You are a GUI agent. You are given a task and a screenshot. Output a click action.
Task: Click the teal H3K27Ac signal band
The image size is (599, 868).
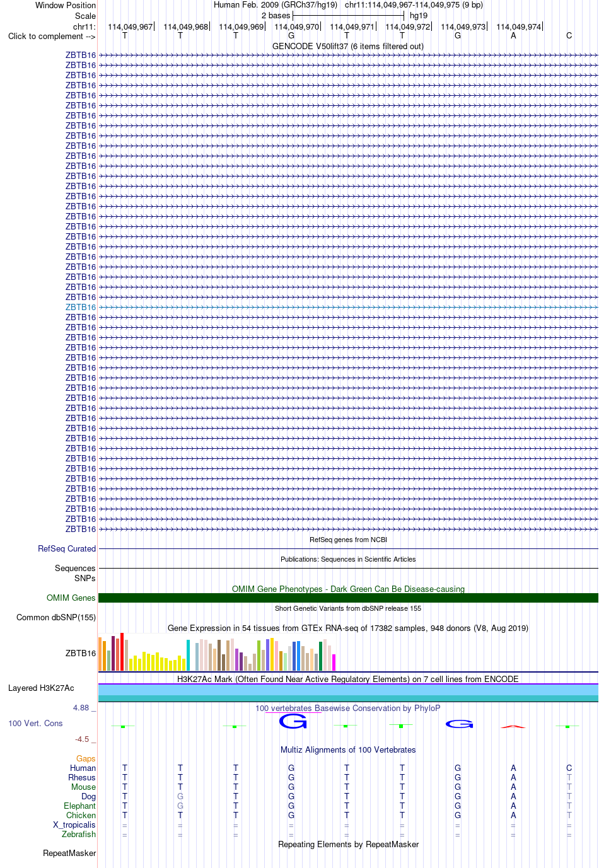(348, 698)
